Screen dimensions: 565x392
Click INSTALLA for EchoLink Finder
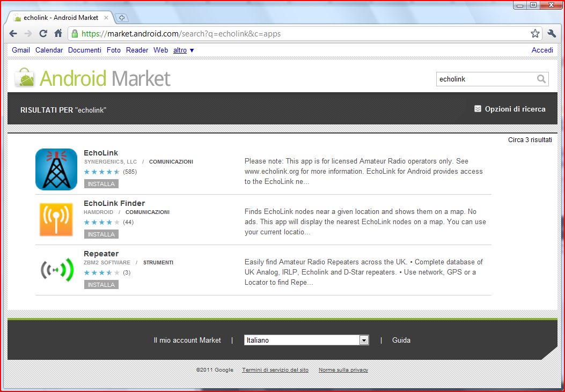(101, 234)
